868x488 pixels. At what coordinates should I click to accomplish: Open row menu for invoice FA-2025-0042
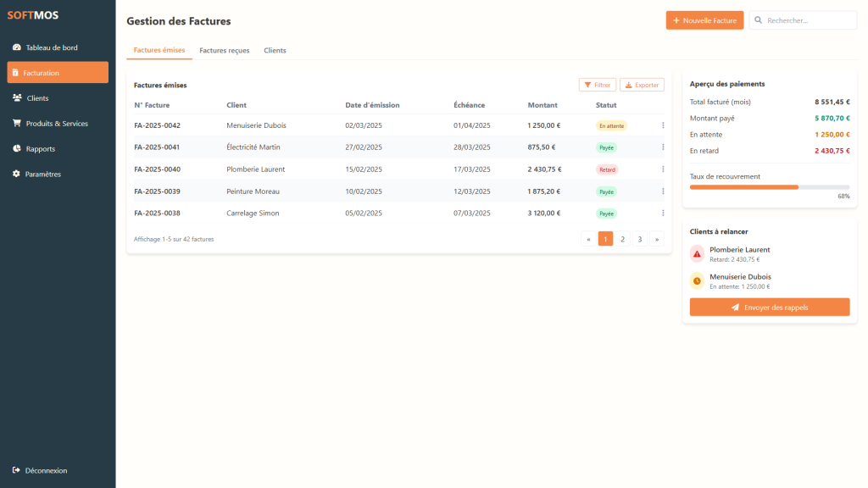[x=663, y=125]
